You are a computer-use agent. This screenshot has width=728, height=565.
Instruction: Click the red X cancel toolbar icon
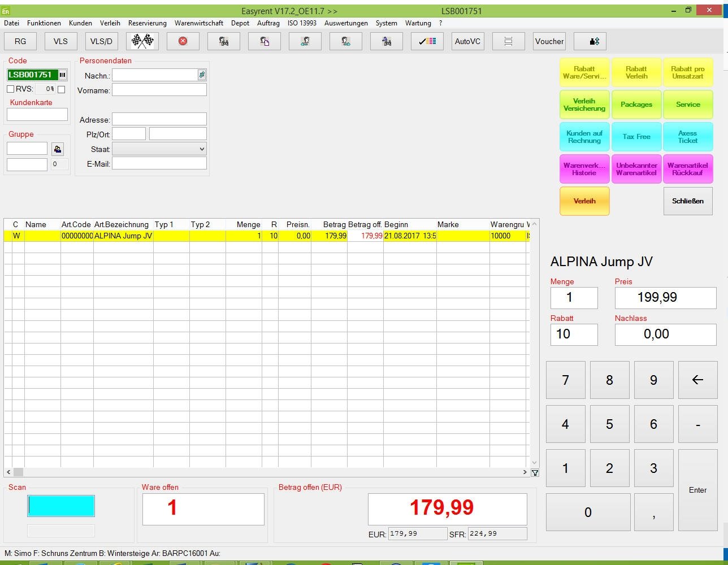coord(183,41)
